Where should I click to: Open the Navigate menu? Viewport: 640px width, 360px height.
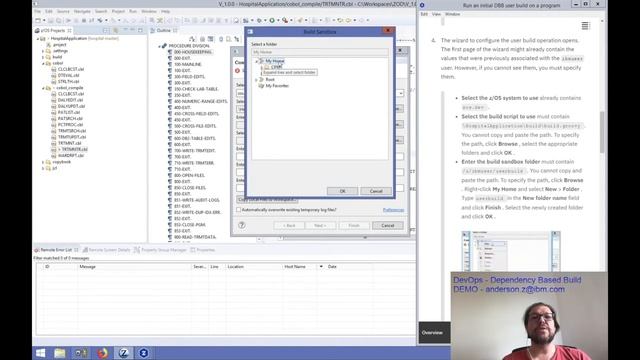click(x=82, y=11)
